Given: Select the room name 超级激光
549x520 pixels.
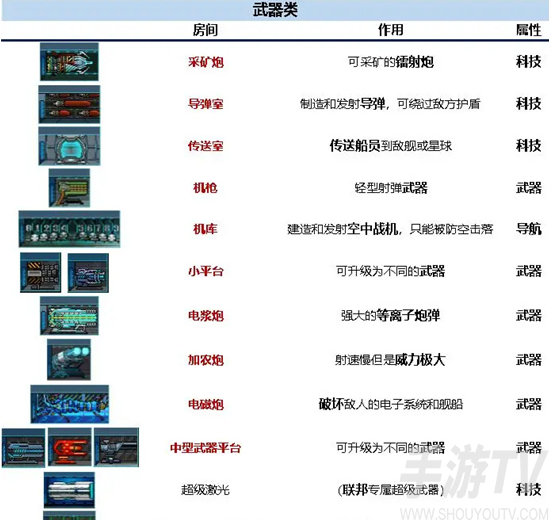Looking at the screenshot, I should [206, 490].
